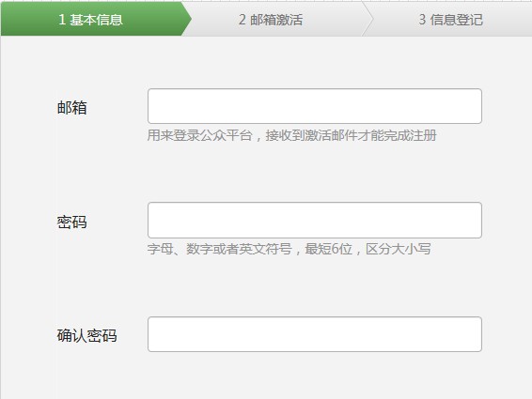Viewport: 532px width, 399px height.
Task: Click the 密码 field label
Action: 72,223
